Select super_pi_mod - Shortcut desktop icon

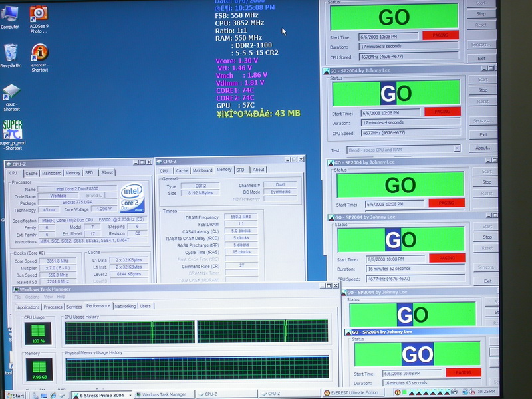pyautogui.click(x=13, y=135)
